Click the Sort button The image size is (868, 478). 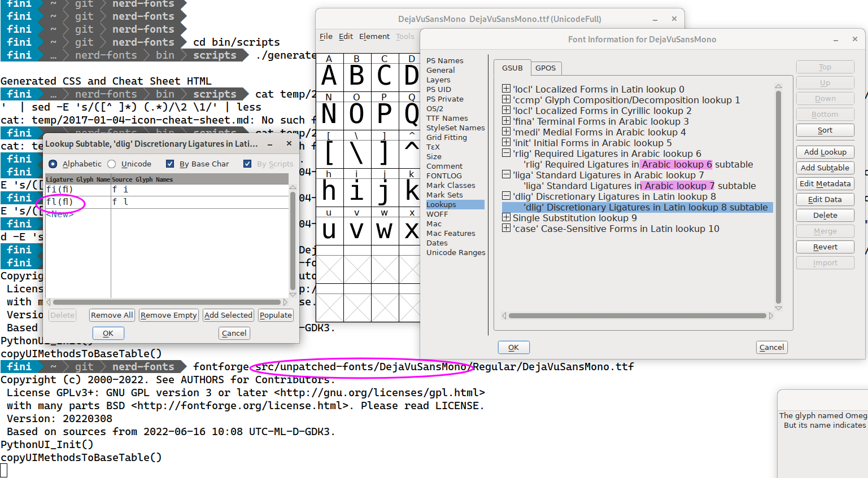click(825, 130)
